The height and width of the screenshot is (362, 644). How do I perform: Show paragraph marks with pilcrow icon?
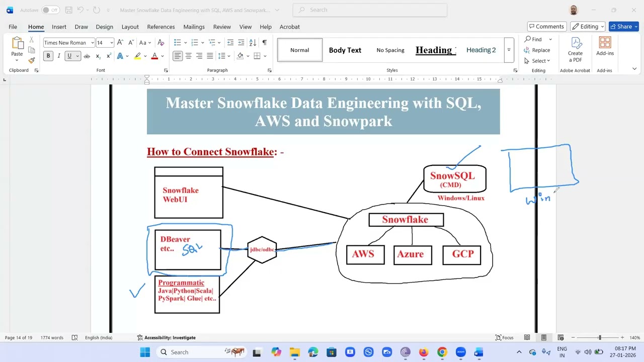pyautogui.click(x=264, y=43)
